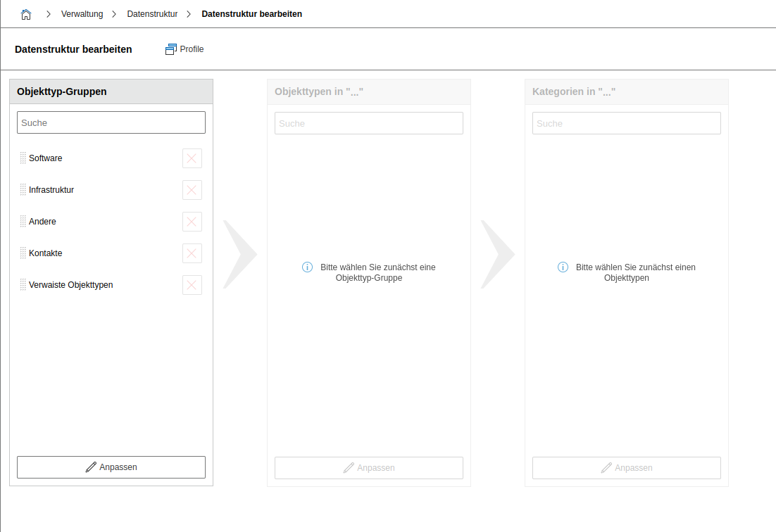Open the Verwaiste Objekttypen group
The height and width of the screenshot is (532, 776).
[x=70, y=285]
